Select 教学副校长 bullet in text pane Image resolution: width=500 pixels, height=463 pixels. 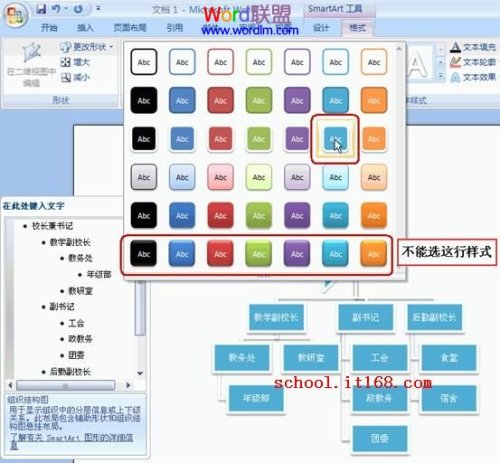point(70,242)
